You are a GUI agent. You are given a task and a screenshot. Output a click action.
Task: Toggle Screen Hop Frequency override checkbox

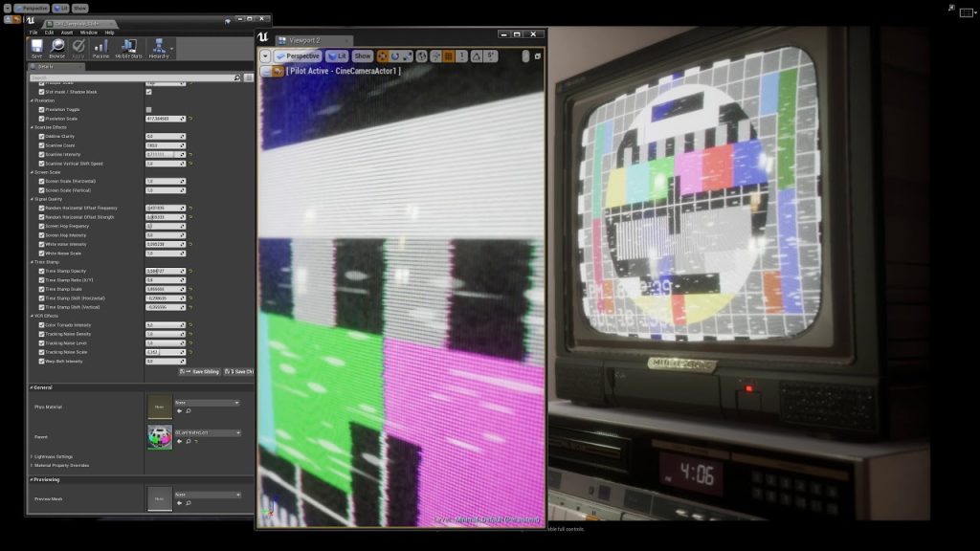point(42,226)
